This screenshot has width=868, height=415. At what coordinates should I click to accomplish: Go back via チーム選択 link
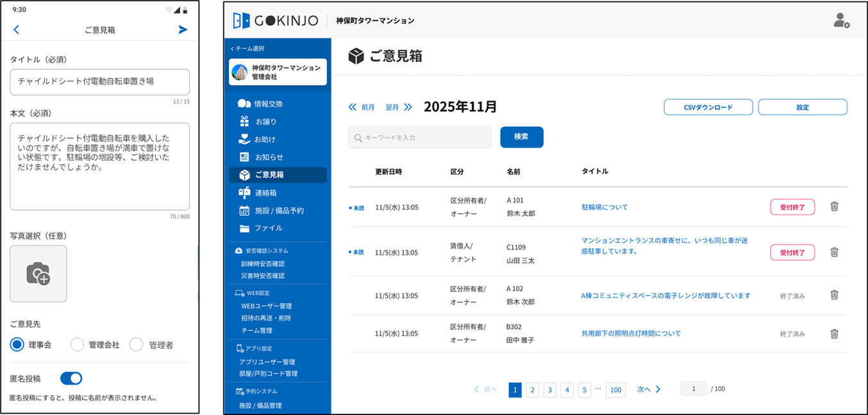point(247,49)
